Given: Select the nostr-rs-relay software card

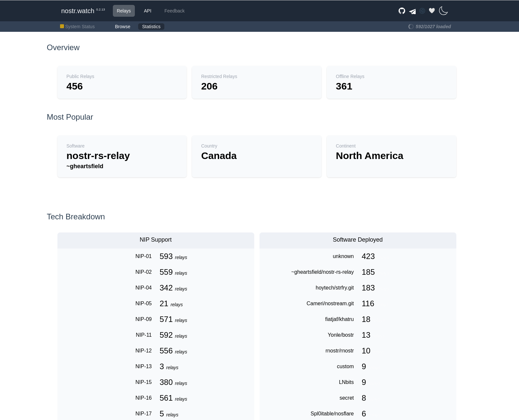Looking at the screenshot, I should pos(122,156).
